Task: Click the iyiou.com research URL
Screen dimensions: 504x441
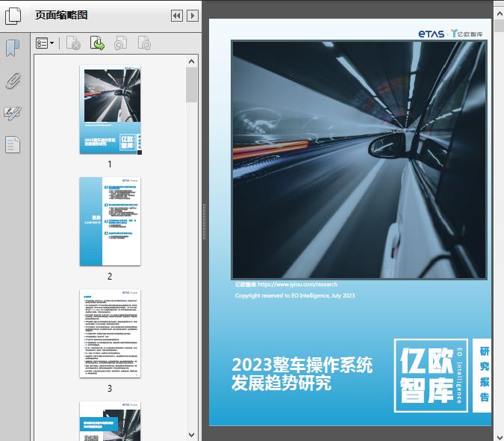Action: 297,284
